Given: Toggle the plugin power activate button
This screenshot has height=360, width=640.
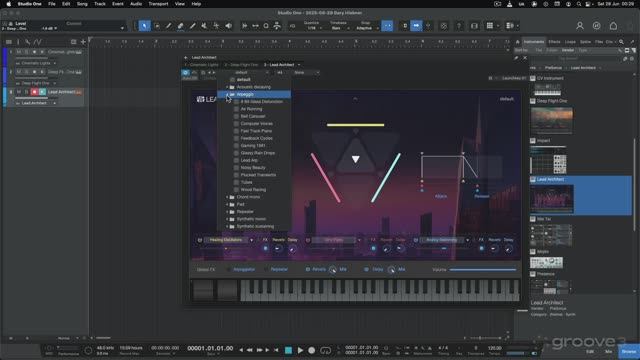Looking at the screenshot, I should click(186, 73).
